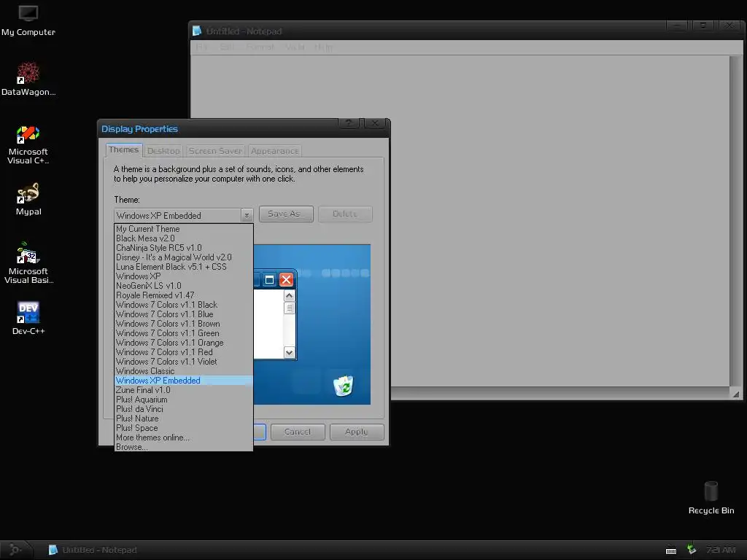
Task: Choose the Windows XP theme entry
Action: point(183,276)
